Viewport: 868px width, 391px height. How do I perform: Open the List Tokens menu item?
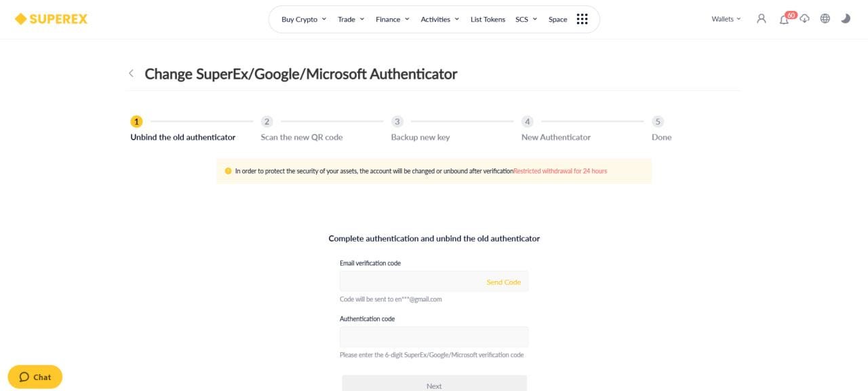tap(488, 19)
